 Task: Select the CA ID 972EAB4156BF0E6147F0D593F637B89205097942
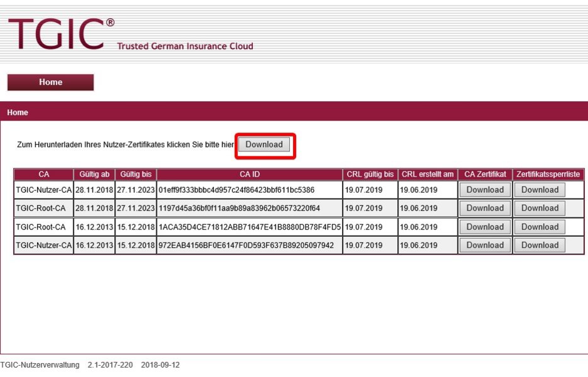tap(246, 246)
